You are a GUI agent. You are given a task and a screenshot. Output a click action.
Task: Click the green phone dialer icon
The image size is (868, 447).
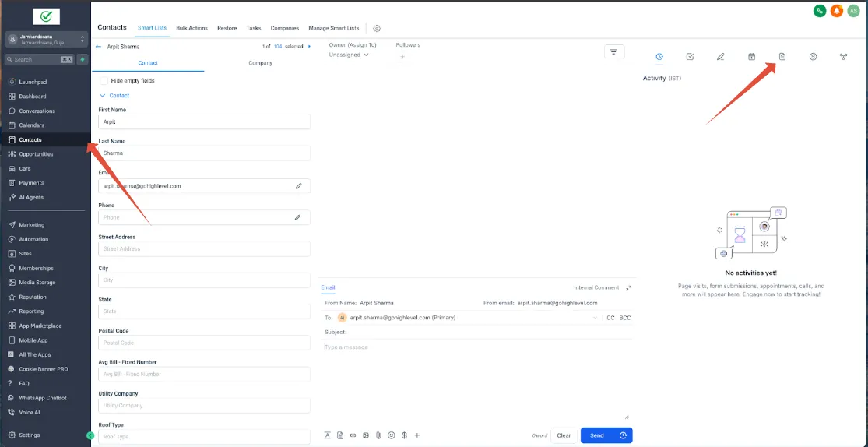pyautogui.click(x=819, y=11)
